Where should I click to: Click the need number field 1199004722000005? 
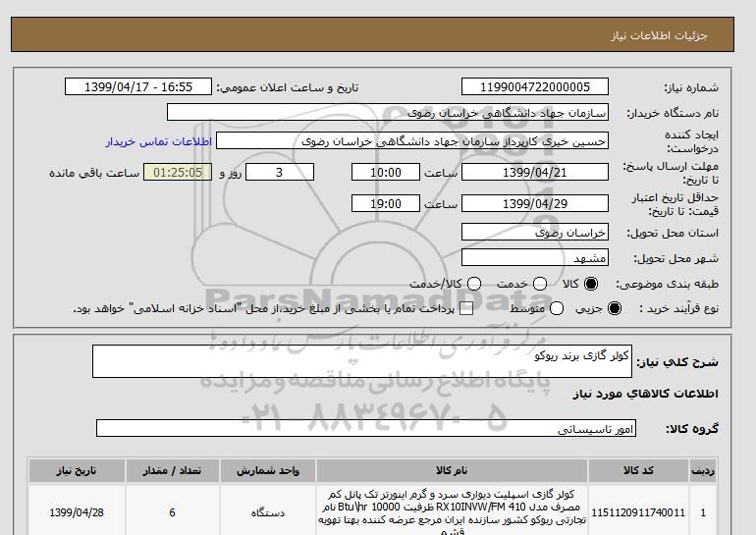pos(535,86)
